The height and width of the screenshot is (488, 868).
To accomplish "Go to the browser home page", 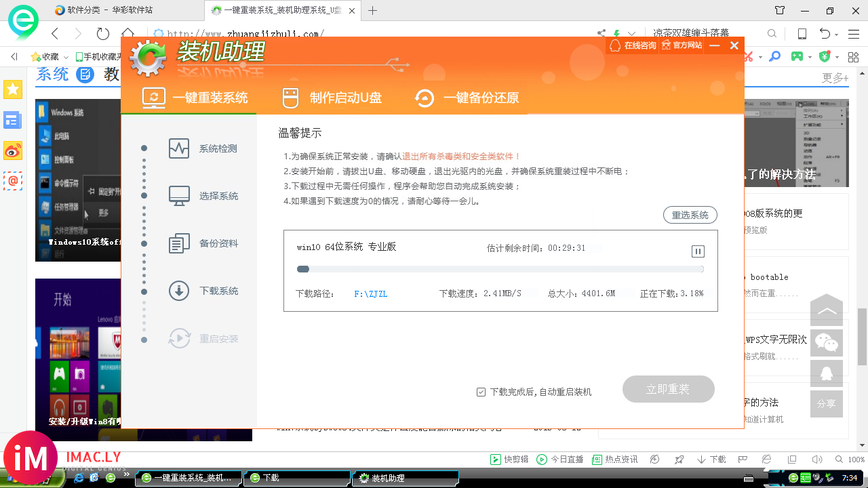I will pyautogui.click(x=127, y=32).
